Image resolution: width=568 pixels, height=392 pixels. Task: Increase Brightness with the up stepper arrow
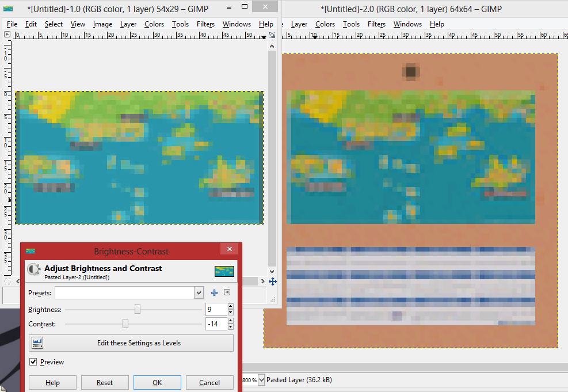coord(231,307)
